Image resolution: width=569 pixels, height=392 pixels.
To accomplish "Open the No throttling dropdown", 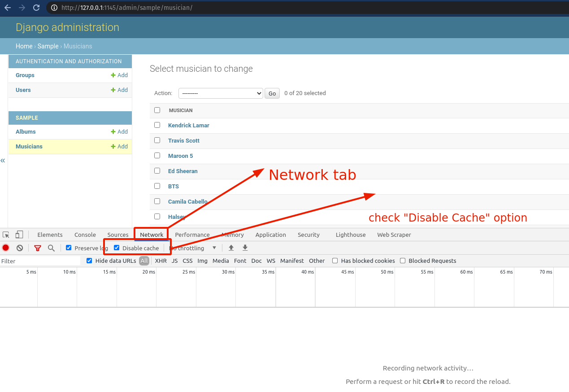I will [x=194, y=248].
